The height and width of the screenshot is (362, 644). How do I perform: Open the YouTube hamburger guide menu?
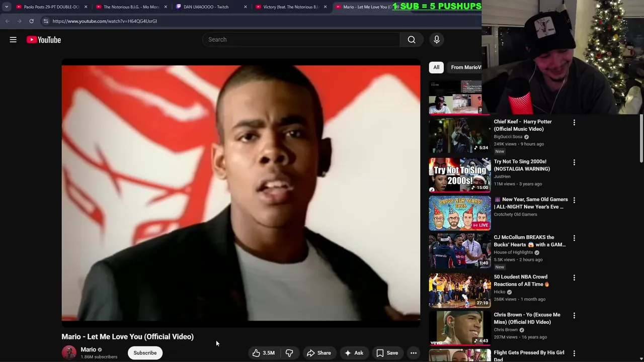[13, 40]
